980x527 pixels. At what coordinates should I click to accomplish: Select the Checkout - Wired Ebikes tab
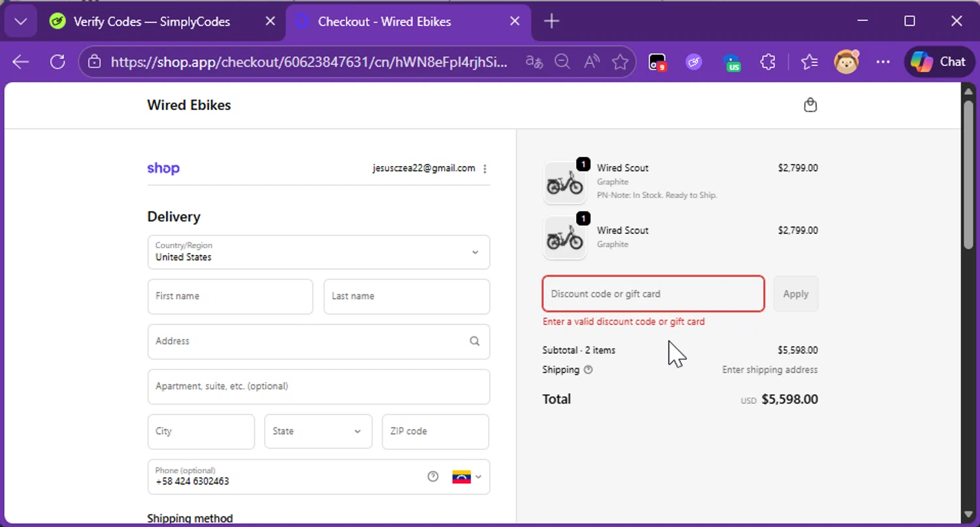tap(384, 22)
